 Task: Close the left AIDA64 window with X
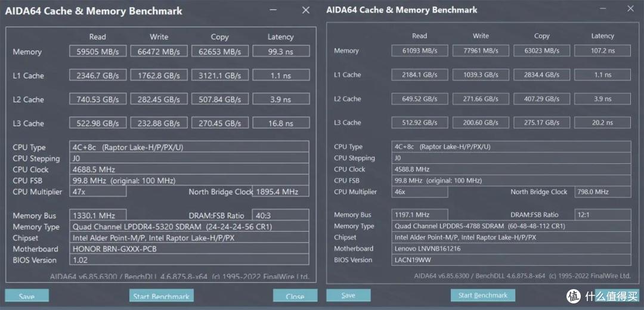click(x=305, y=11)
